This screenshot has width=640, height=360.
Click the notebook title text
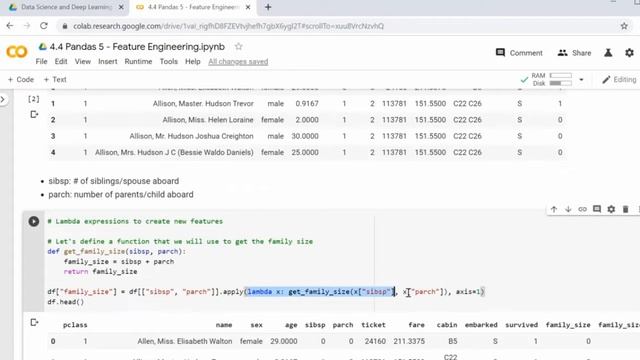(137, 47)
